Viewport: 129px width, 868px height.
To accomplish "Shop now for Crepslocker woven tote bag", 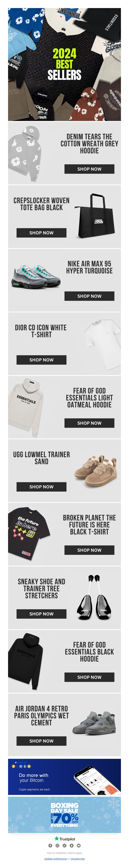I will pyautogui.click(x=41, y=233).
